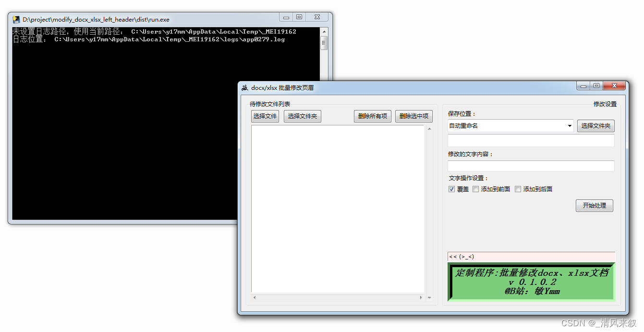Minimize the docx/xlsx 批量修改页眉 window
Screen dimensions: 644x332
click(x=583, y=86)
